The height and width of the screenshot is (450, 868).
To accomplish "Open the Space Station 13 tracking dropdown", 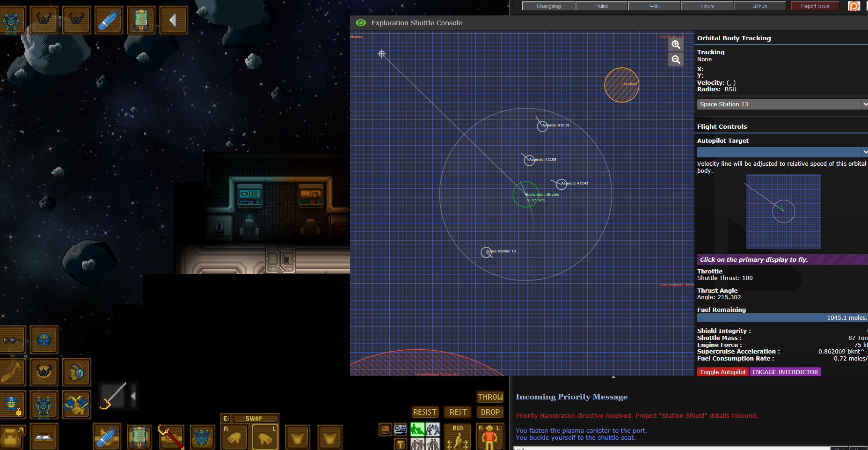I will click(x=782, y=104).
